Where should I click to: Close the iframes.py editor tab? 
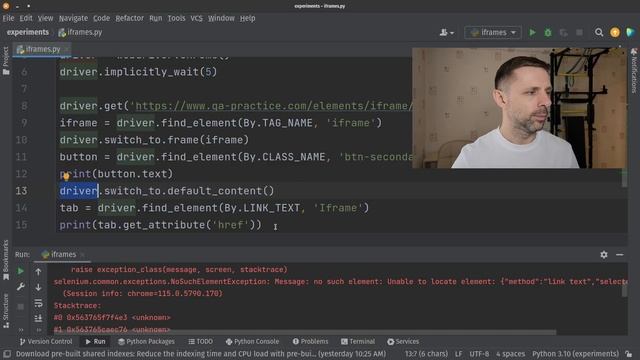tap(67, 49)
